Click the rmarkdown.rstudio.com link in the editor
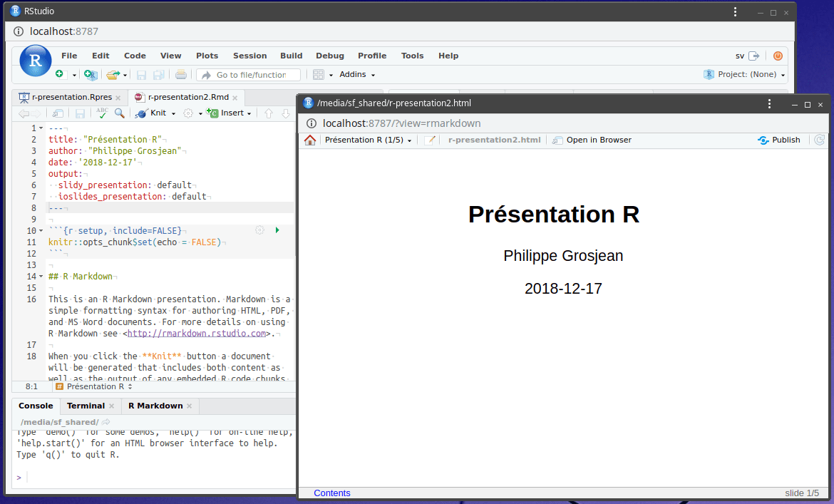Viewport: 834px width, 504px height. pyautogui.click(x=197, y=334)
